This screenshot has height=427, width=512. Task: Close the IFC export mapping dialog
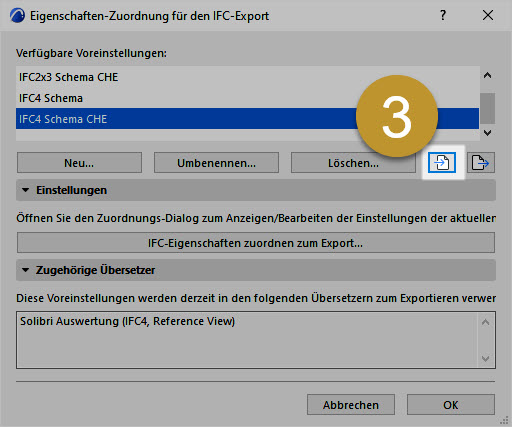pos(488,15)
